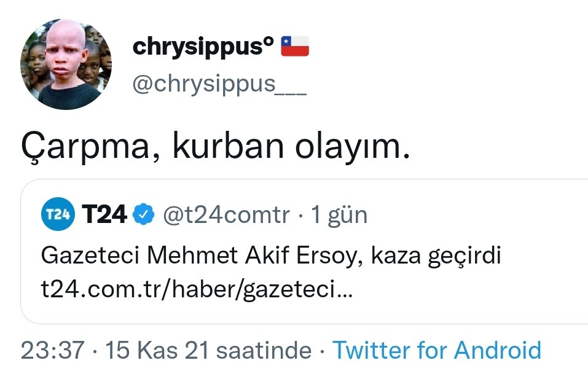
Task: Click the @chrysippus___ handle
Action: (x=219, y=84)
